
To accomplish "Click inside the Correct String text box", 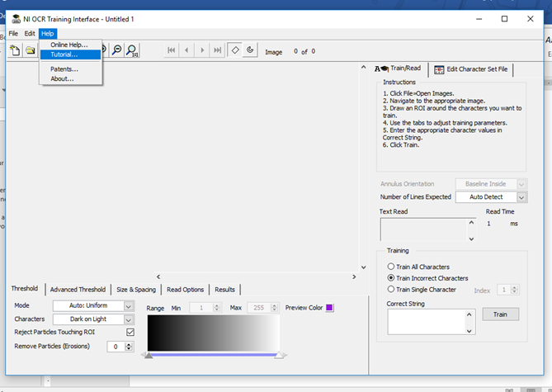I will [427, 322].
